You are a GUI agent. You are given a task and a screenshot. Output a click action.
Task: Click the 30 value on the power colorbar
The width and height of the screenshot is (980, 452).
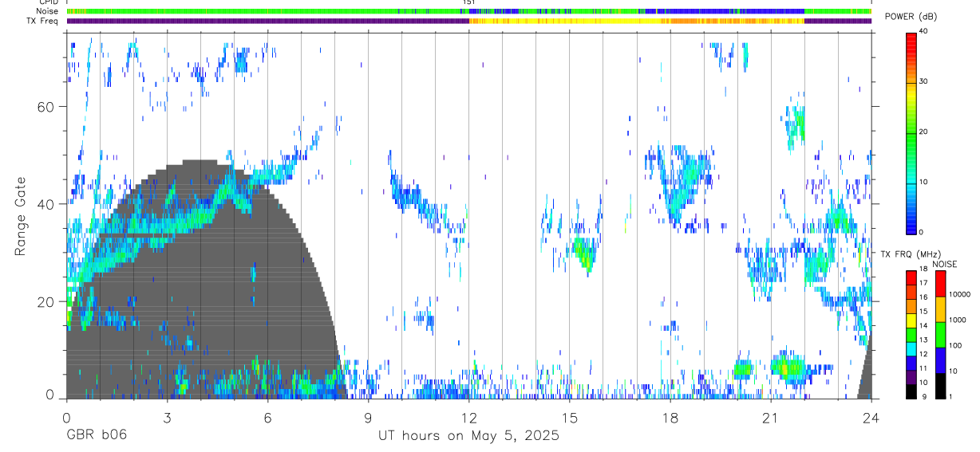point(925,82)
